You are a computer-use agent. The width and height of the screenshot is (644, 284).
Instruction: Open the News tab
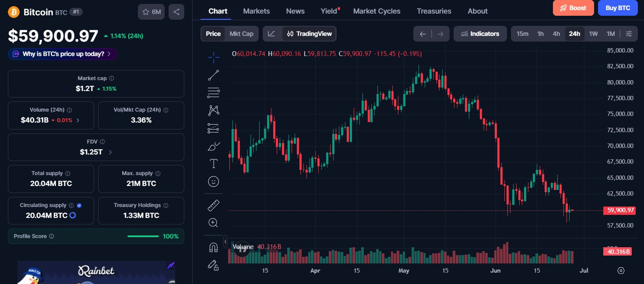pos(296,11)
